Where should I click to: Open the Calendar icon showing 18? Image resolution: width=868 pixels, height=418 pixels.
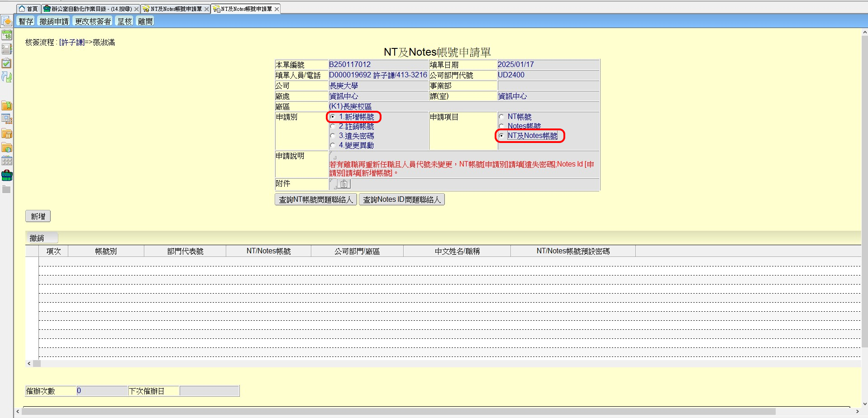7,35
